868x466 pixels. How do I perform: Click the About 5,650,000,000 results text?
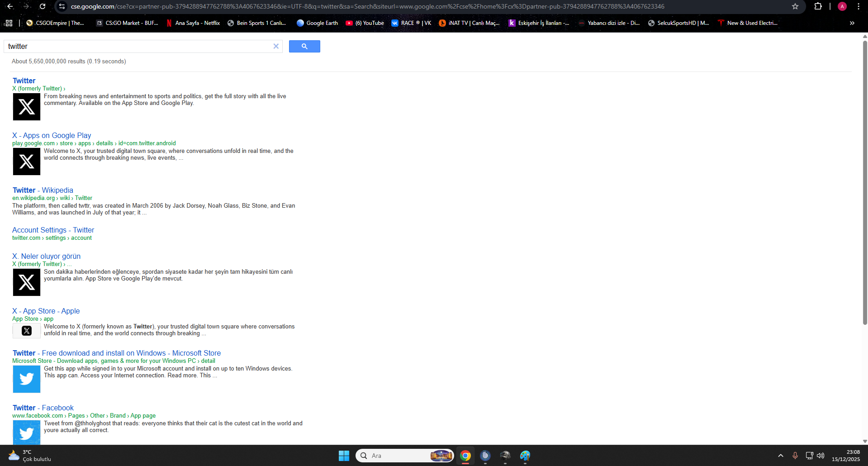click(69, 62)
